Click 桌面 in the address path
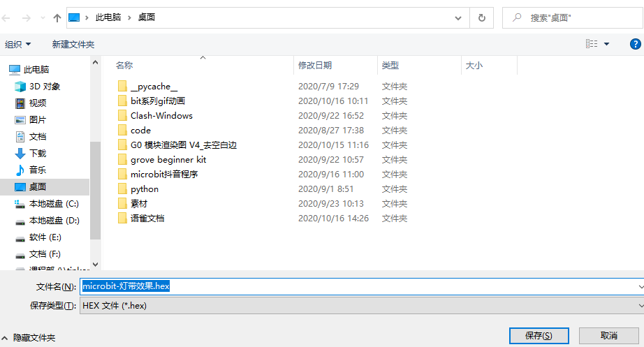This screenshot has height=347, width=644. (x=147, y=17)
